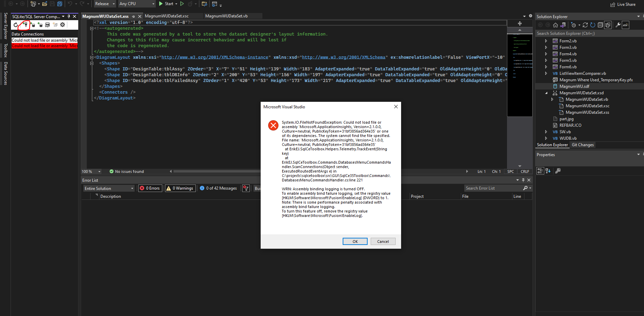
Task: Toggle the 0 Errors filter in Error List
Action: click(150, 188)
